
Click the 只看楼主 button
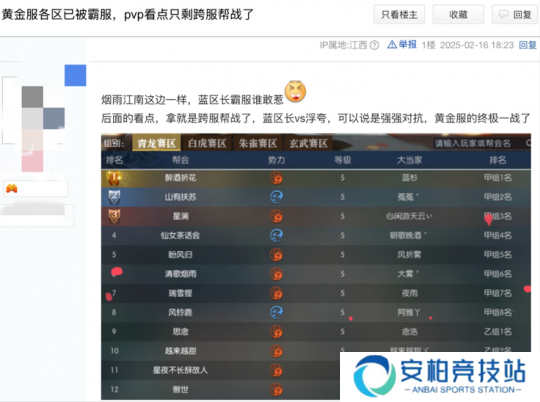(399, 14)
